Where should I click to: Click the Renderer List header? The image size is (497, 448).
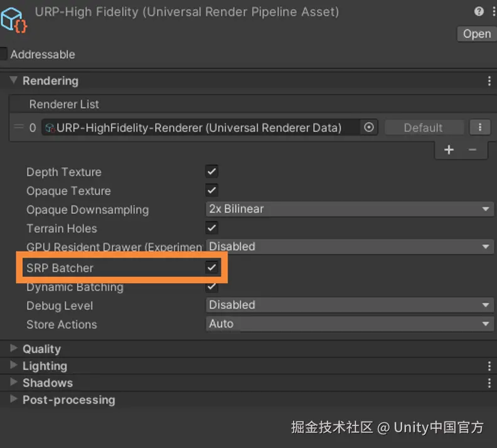tap(64, 104)
